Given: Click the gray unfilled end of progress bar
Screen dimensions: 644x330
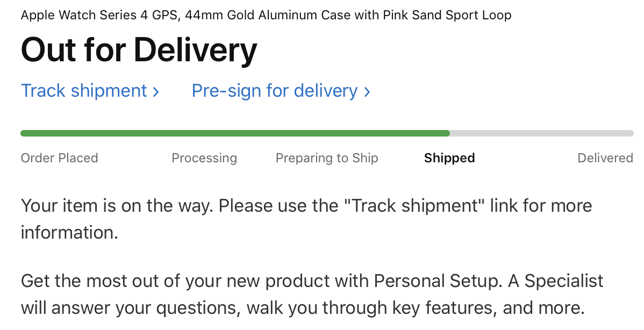Looking at the screenshot, I should pyautogui.click(x=542, y=133).
